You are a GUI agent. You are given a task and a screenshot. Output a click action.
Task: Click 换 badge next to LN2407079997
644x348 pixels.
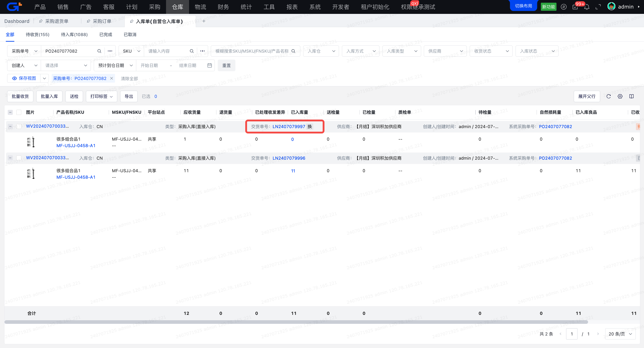310,127
